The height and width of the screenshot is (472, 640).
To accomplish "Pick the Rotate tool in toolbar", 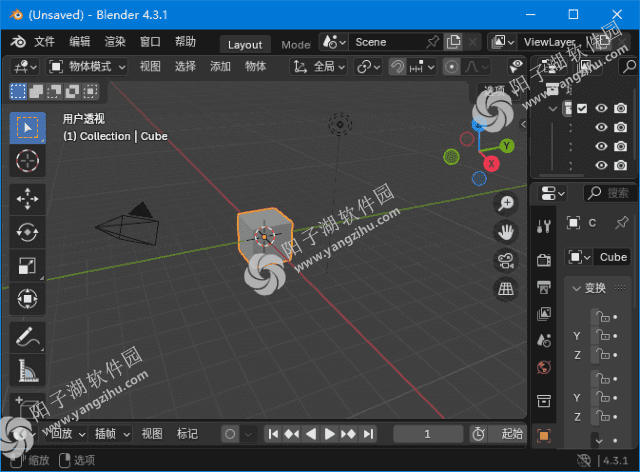I will pos(27,232).
